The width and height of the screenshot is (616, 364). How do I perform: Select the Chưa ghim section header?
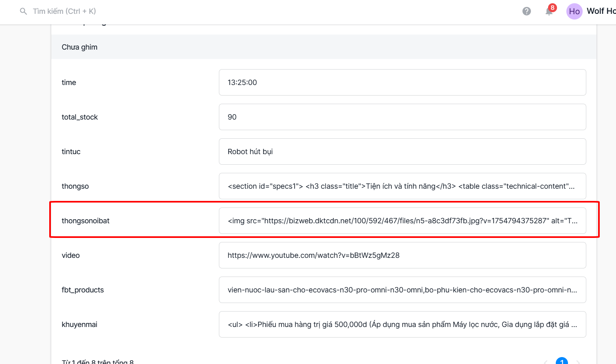[x=324, y=47]
